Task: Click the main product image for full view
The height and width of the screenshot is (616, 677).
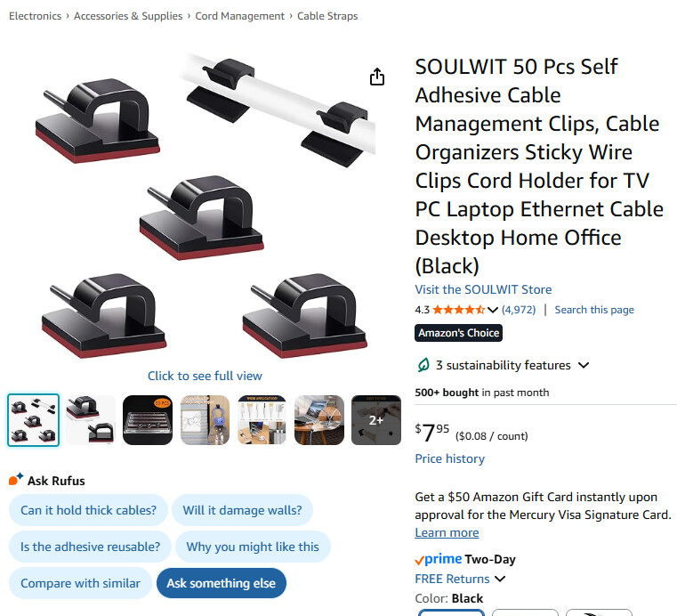Action: click(205, 205)
